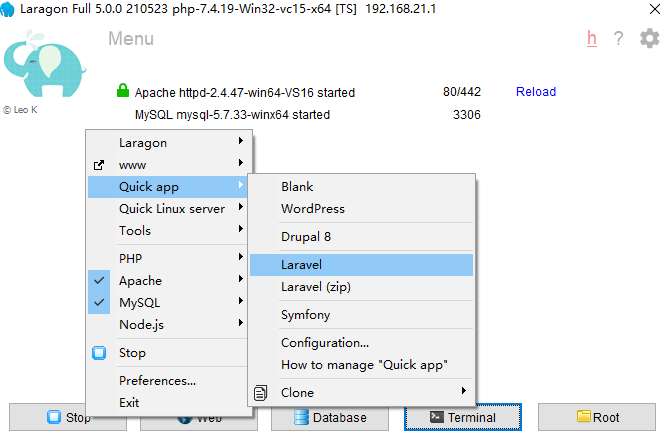
Task: Click the terminal icon on Terminal button
Action: pos(436,417)
